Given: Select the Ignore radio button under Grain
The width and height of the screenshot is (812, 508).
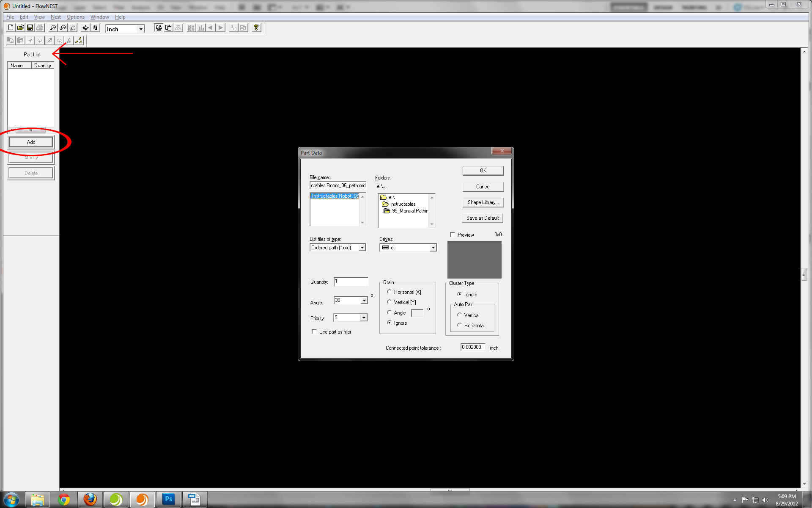Looking at the screenshot, I should coord(388,323).
